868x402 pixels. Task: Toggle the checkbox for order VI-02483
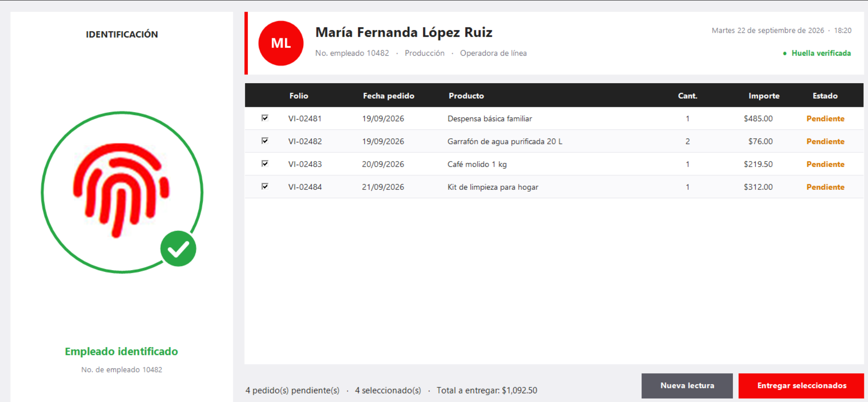(x=265, y=164)
